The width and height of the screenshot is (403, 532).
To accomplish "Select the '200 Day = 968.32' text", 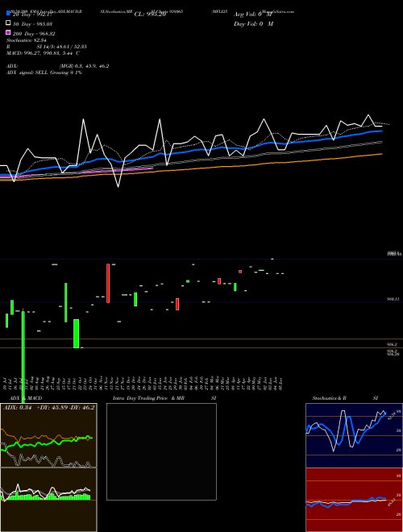I will [34, 34].
